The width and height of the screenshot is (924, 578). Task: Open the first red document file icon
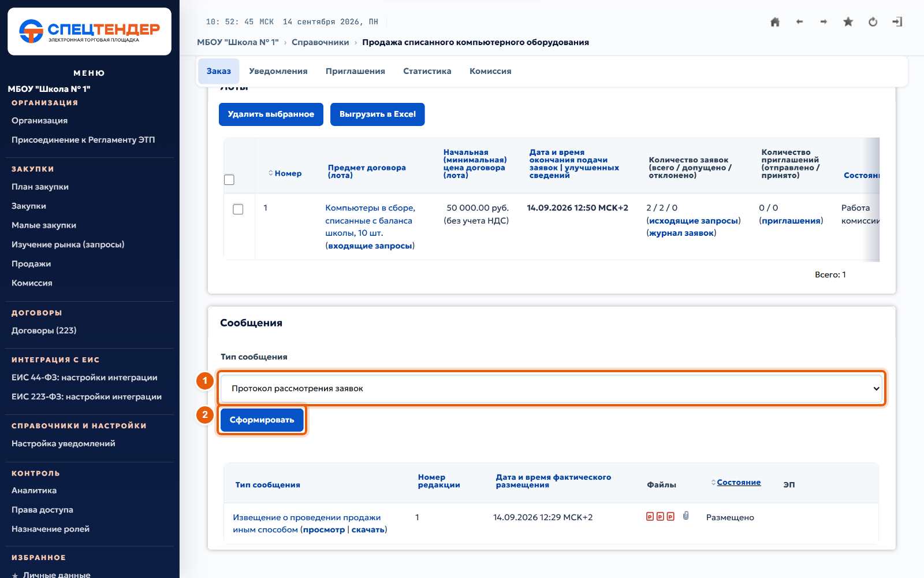pos(650,516)
